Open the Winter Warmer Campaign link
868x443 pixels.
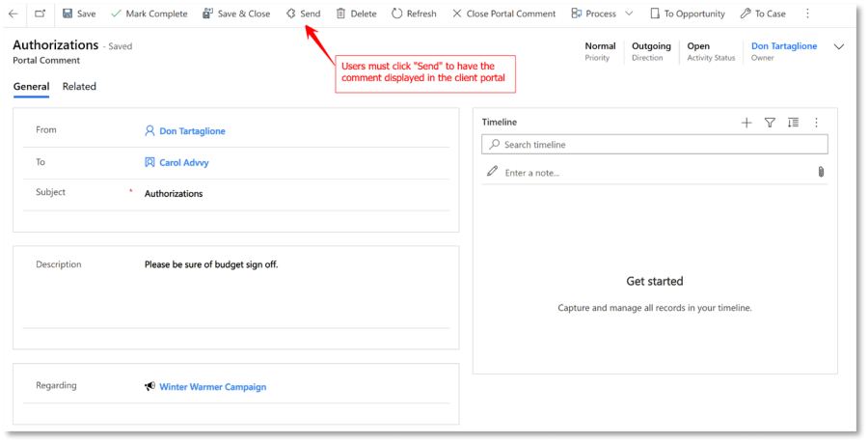pos(212,387)
